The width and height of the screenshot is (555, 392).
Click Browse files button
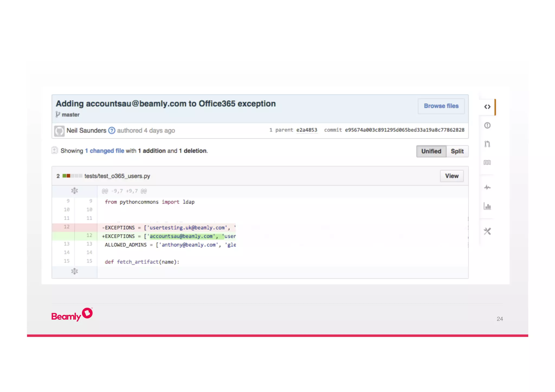coord(441,106)
